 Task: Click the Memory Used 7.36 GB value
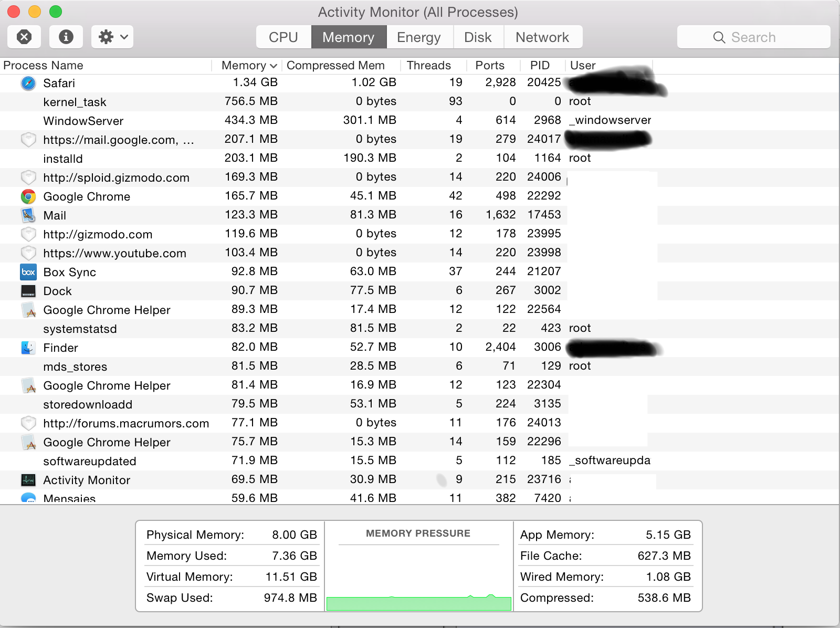point(295,556)
